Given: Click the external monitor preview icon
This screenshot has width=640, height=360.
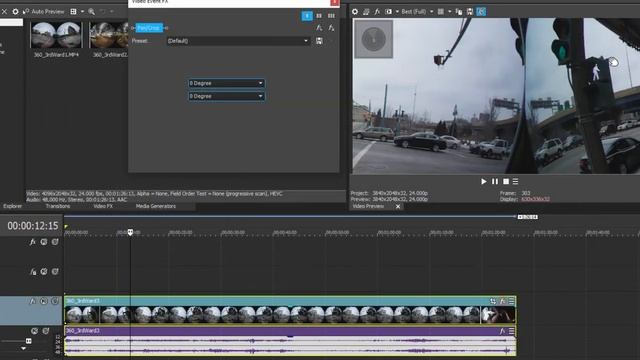Looking at the screenshot, I should pos(366,11).
